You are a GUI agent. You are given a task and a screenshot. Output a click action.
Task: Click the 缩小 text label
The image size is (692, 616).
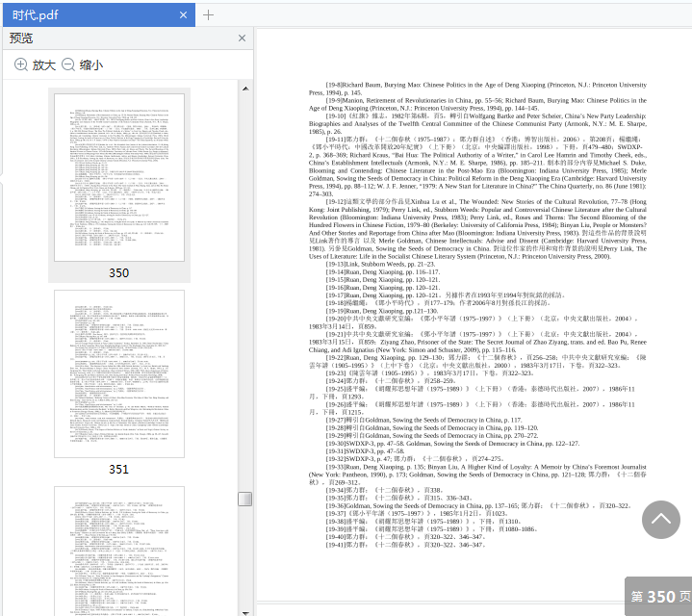coord(91,65)
